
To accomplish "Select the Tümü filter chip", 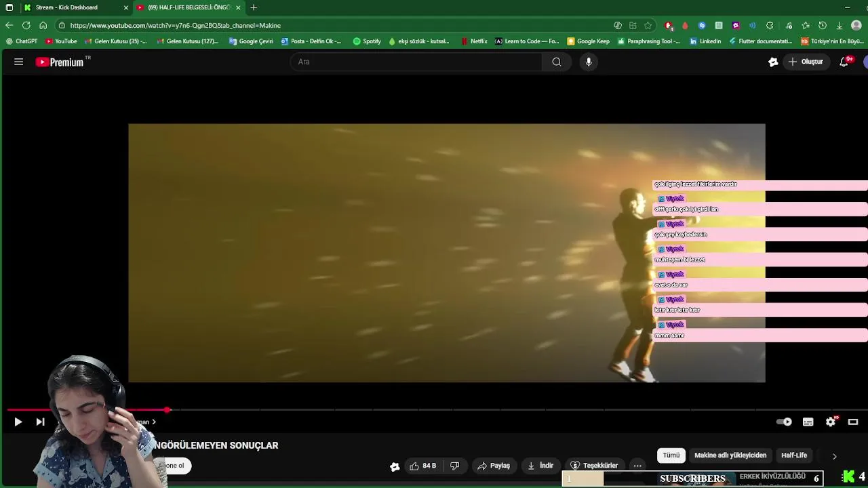I will [671, 455].
